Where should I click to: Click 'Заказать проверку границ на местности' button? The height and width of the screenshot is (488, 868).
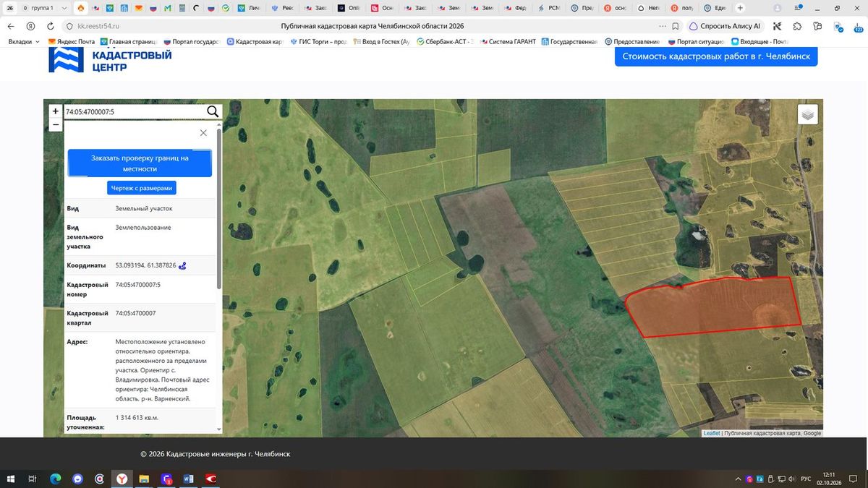click(x=140, y=163)
